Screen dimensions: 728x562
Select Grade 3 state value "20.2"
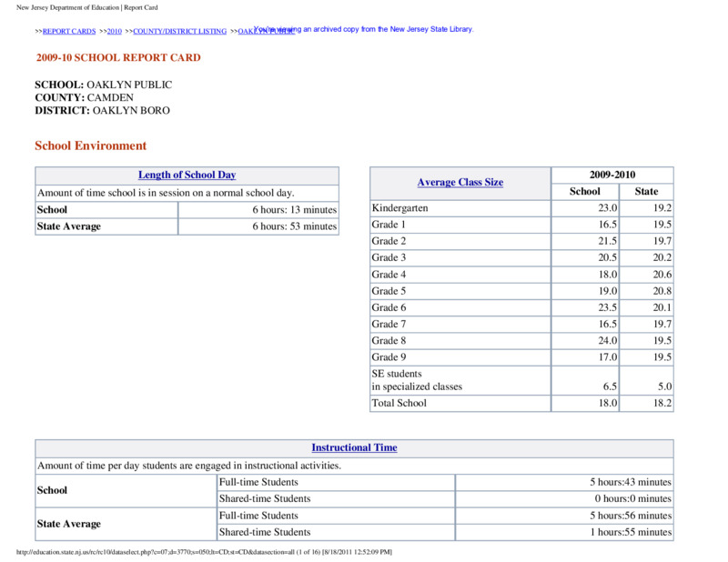662,258
